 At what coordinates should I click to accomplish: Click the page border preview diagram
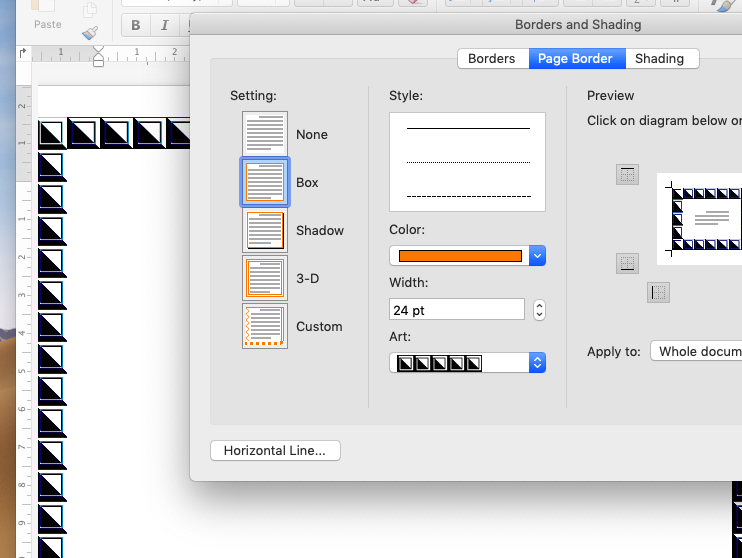(700, 219)
